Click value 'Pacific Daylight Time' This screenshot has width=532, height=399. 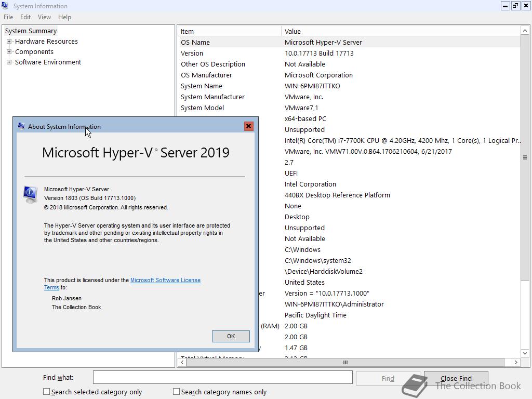click(315, 315)
